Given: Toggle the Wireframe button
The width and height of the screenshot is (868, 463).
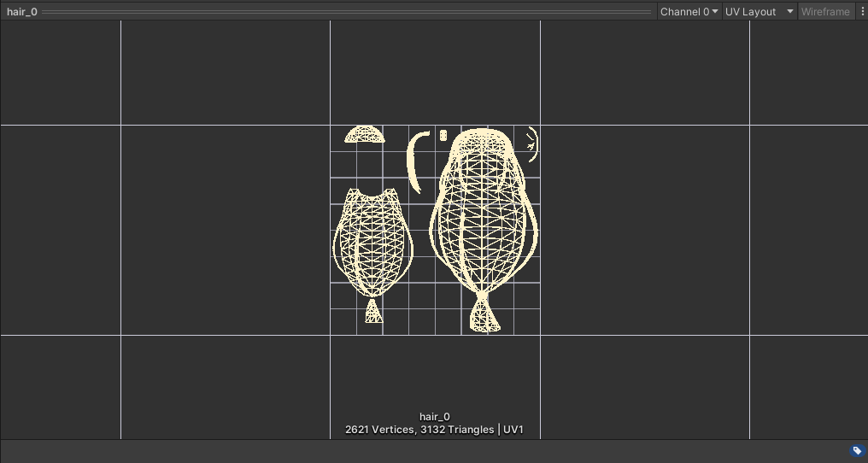Looking at the screenshot, I should click(x=824, y=12).
